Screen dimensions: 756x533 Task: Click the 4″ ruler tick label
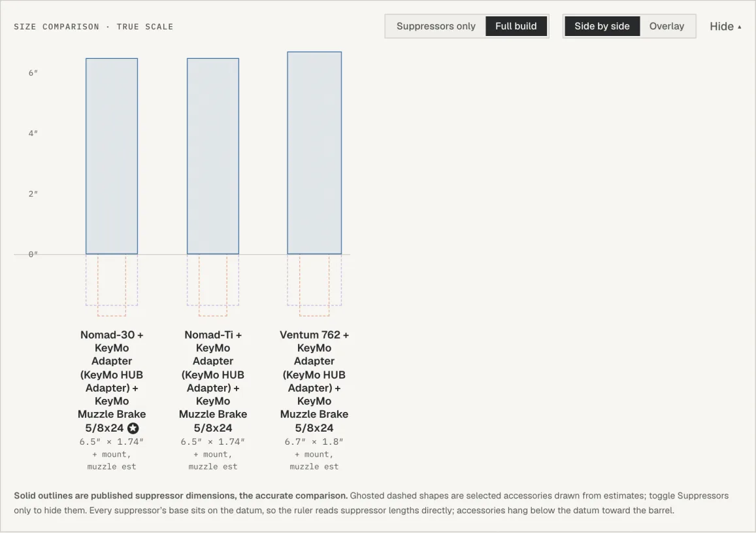[x=33, y=133]
